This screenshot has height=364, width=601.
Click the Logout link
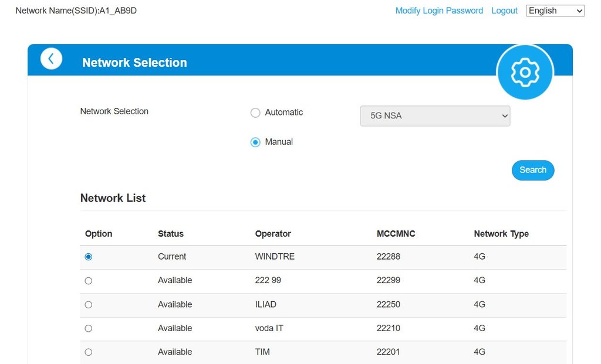pos(504,11)
